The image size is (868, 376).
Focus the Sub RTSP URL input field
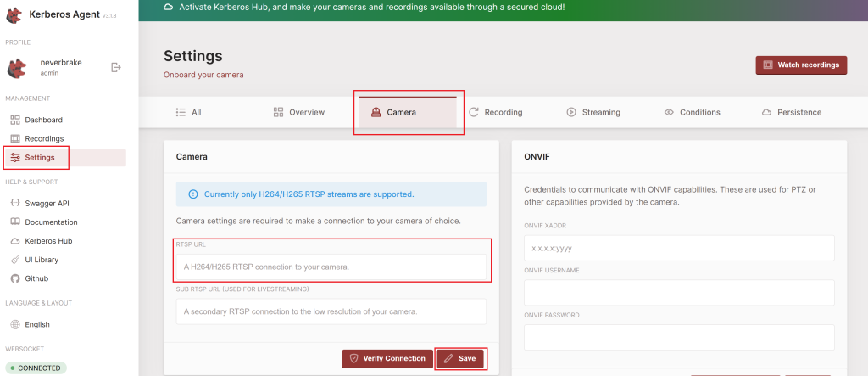click(331, 311)
